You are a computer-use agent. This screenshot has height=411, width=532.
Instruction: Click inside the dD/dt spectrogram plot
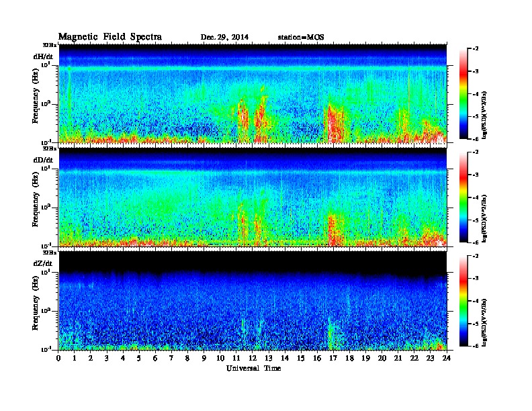[x=253, y=197]
